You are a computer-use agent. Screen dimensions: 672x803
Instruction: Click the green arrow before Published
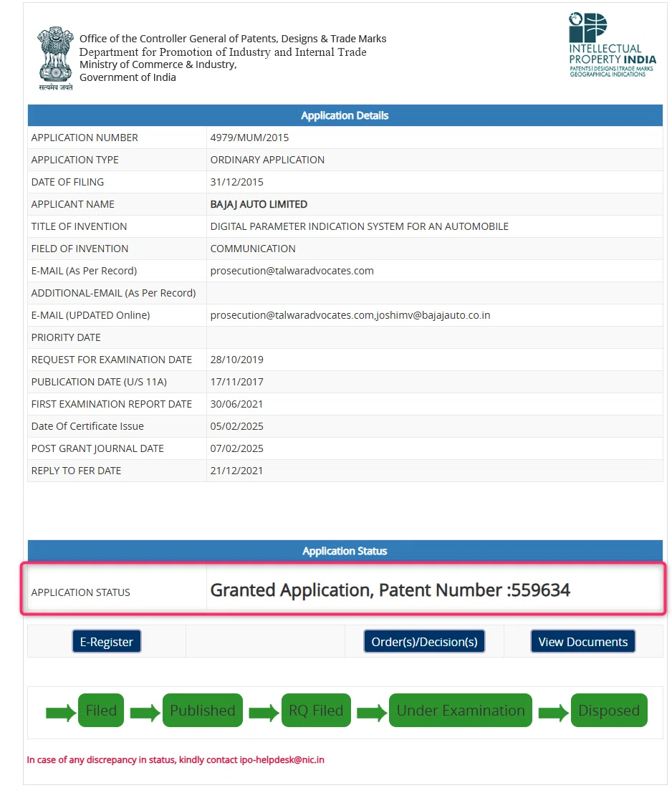(145, 712)
